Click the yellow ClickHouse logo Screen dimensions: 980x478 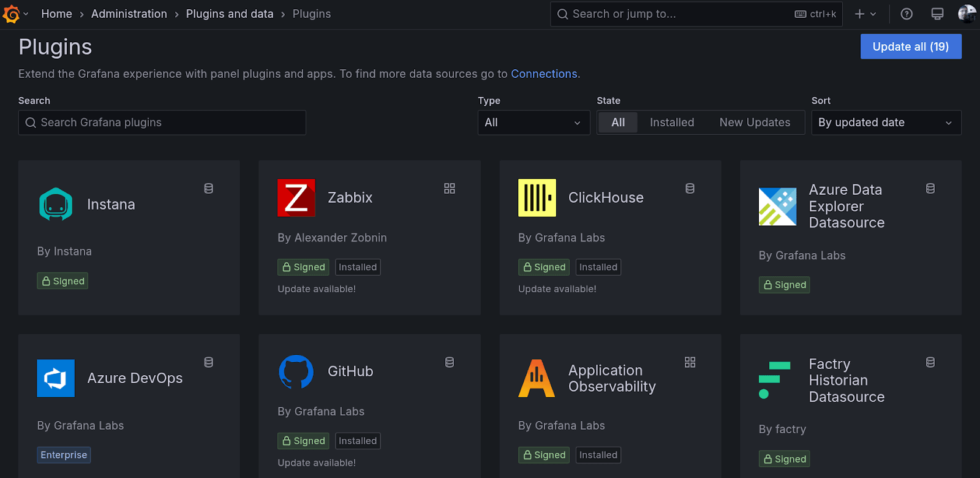pos(537,197)
